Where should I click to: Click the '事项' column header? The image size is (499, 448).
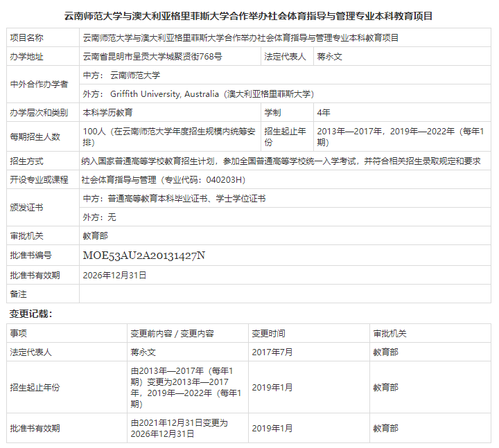tap(19, 334)
